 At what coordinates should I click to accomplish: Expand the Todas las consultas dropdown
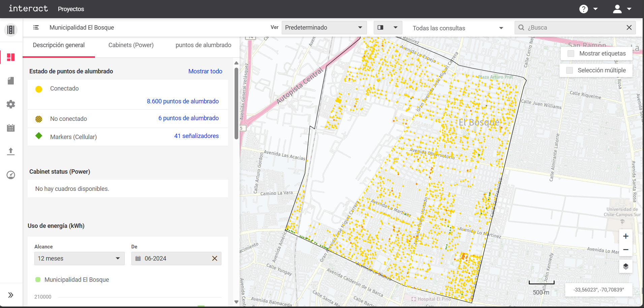[x=458, y=28]
